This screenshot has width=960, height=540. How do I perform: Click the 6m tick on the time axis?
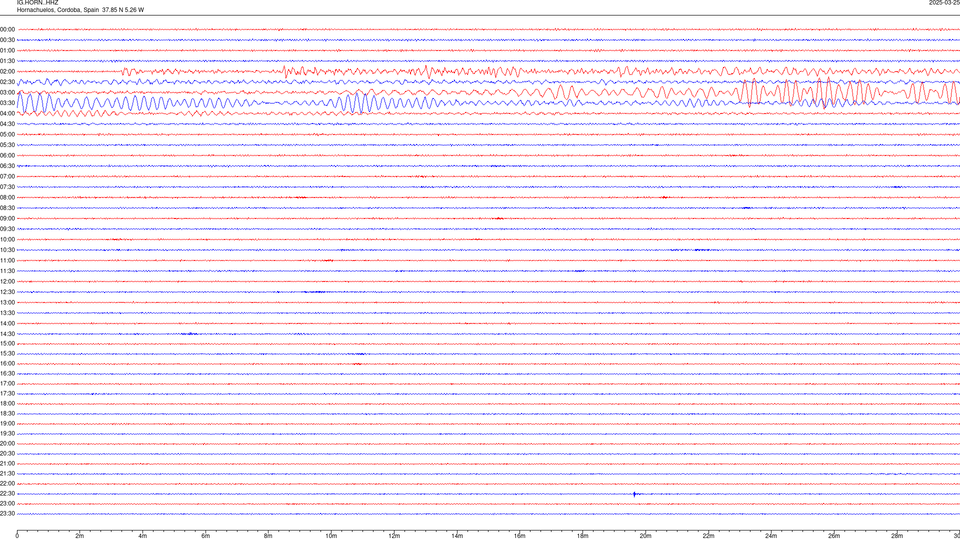(205, 536)
